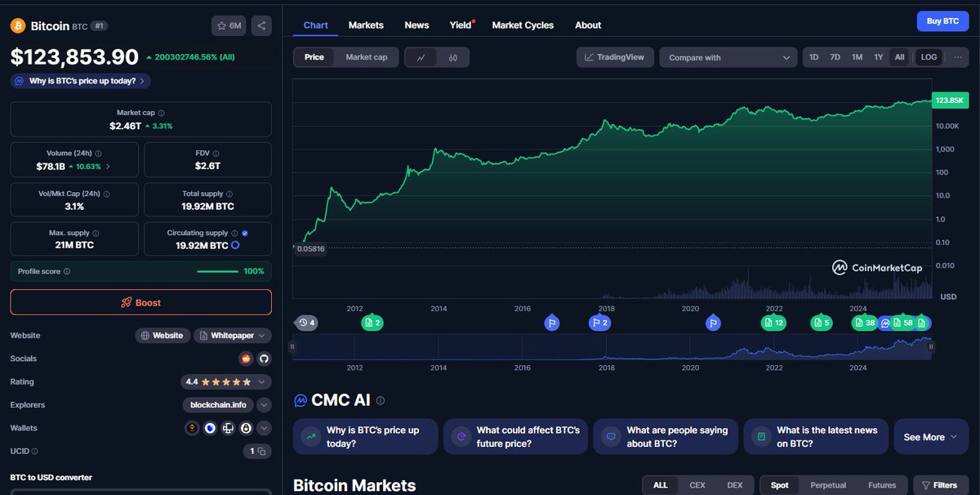Expand See More AI questions
This screenshot has height=495, width=980.
coord(931,437)
